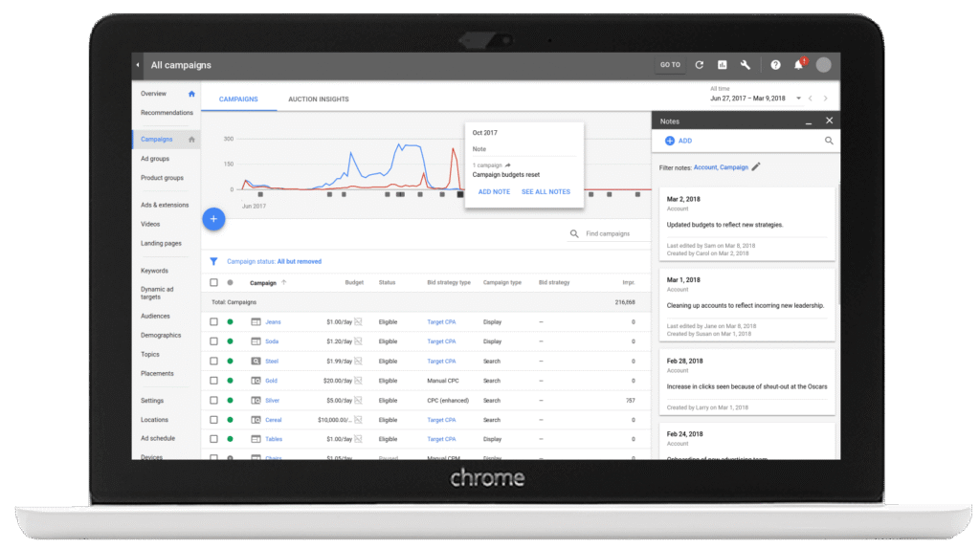The image size is (980, 549).
Task: Edit note filters with the pencil icon
Action: pyautogui.click(x=756, y=166)
